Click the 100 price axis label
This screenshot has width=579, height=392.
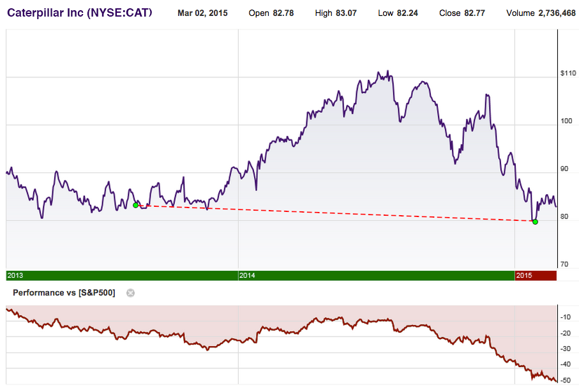566,121
